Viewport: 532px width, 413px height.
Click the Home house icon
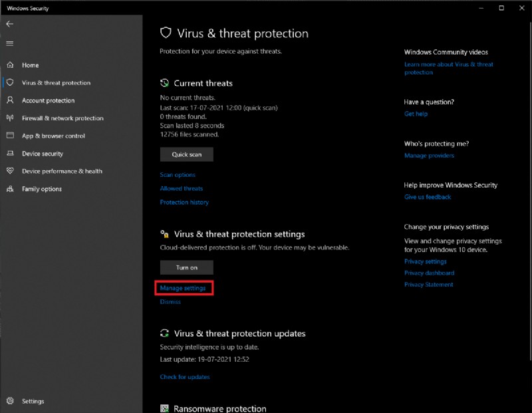pos(10,65)
